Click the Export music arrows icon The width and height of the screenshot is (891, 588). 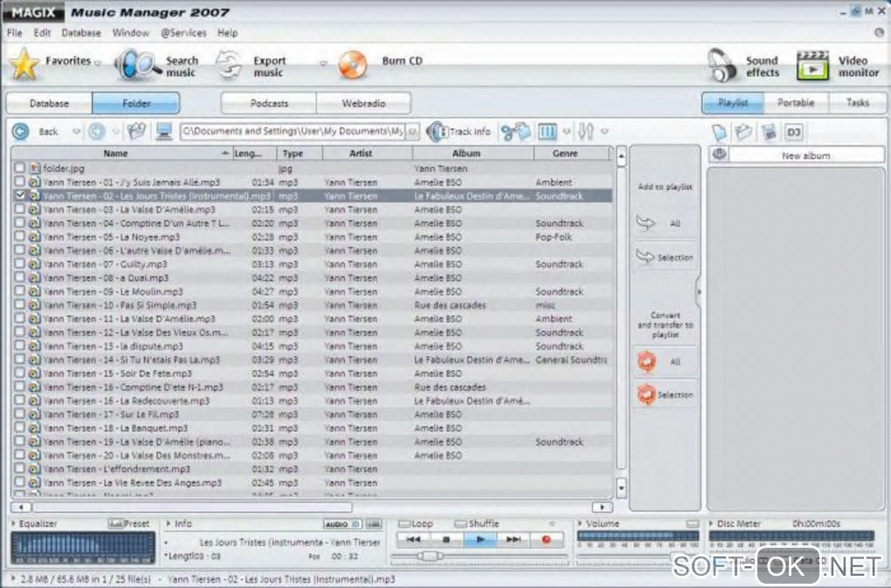[229, 66]
